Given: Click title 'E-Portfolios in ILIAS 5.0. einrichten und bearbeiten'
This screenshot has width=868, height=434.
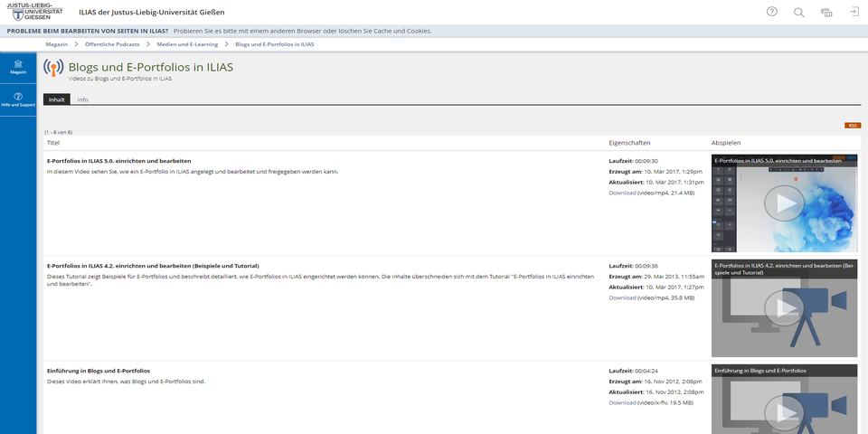Looking at the screenshot, I should pyautogui.click(x=119, y=161).
